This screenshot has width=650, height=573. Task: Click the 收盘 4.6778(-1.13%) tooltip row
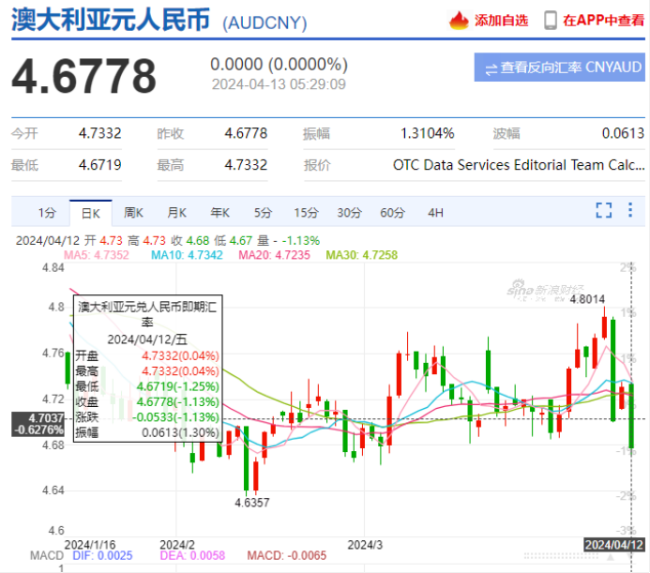coord(147,402)
